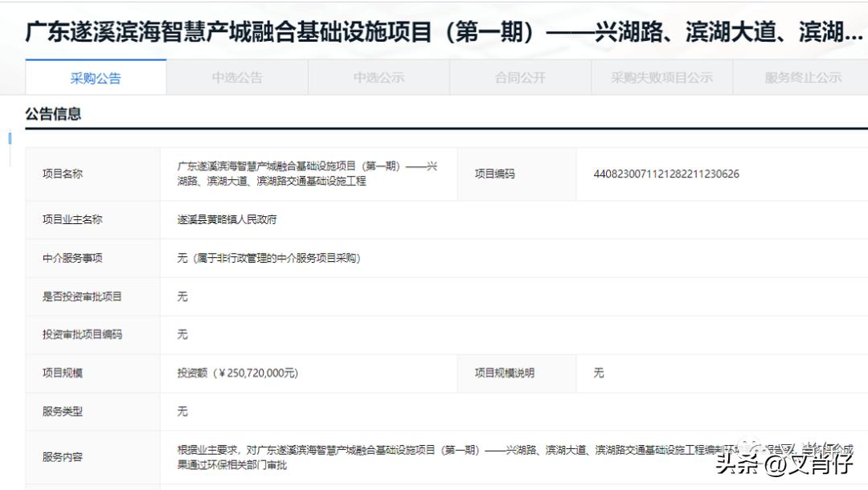The height and width of the screenshot is (490, 868).
Task: Click the 服务类型 field label
Action: (60, 410)
